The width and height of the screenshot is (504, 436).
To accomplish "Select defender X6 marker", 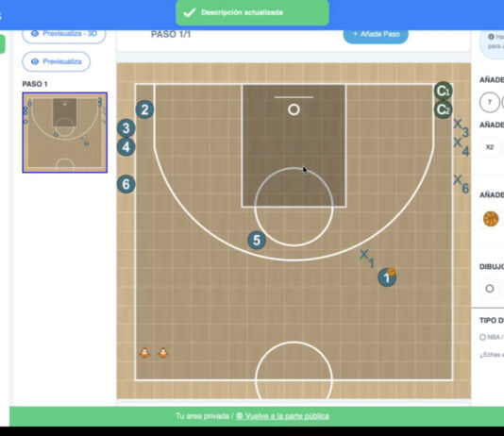I will tap(462, 184).
